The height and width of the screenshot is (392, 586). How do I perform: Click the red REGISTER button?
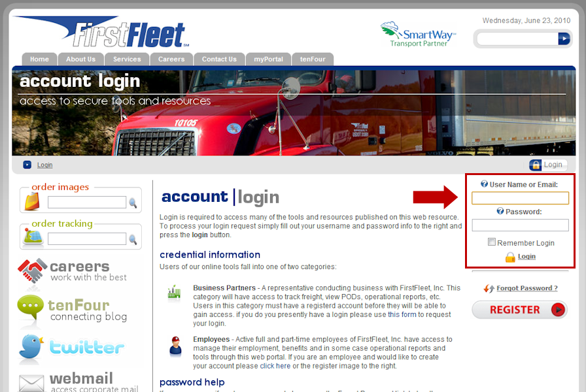(520, 310)
